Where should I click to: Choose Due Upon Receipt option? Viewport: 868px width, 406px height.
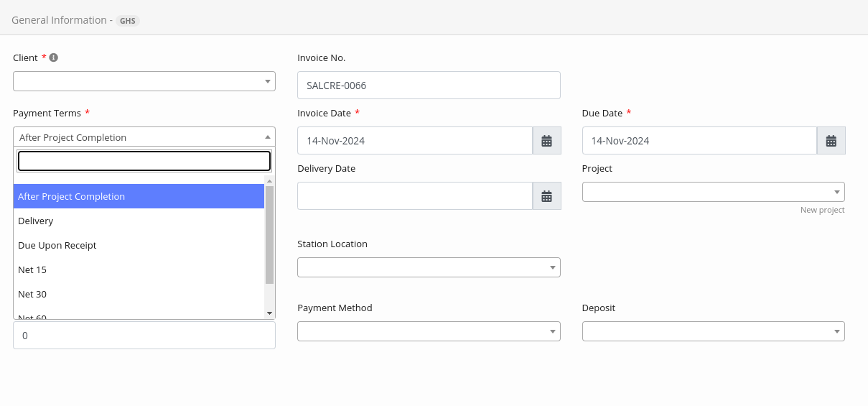pyautogui.click(x=57, y=245)
